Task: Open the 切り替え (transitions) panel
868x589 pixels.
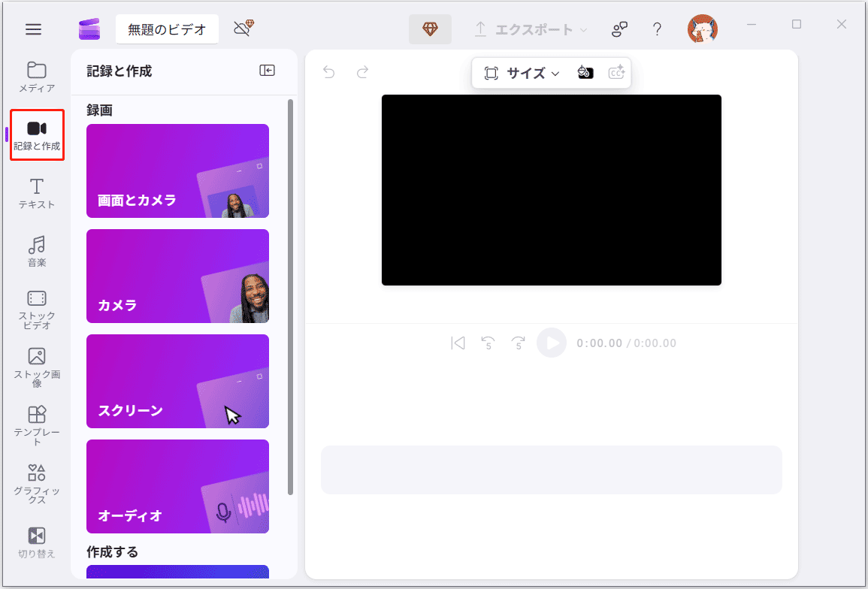Action: point(35,542)
